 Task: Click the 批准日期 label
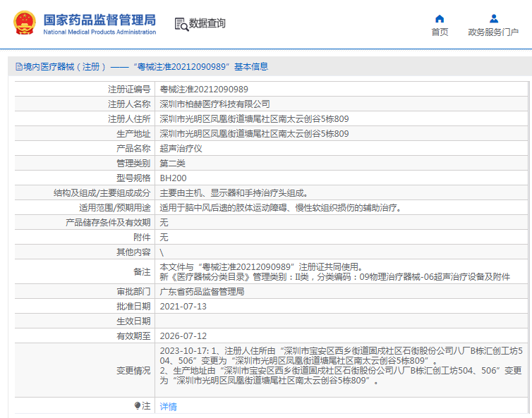coord(133,307)
